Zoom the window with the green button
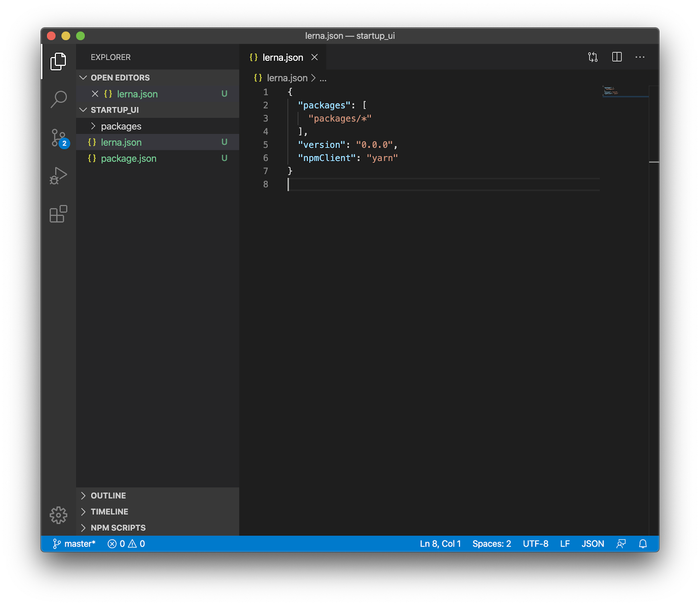This screenshot has height=606, width=700. pos(80,36)
